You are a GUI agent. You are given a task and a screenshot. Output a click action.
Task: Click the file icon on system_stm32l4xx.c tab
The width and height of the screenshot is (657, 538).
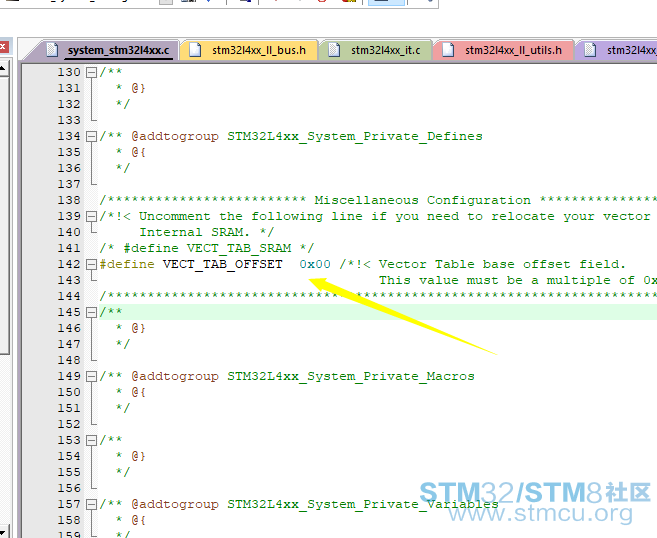click(52, 49)
